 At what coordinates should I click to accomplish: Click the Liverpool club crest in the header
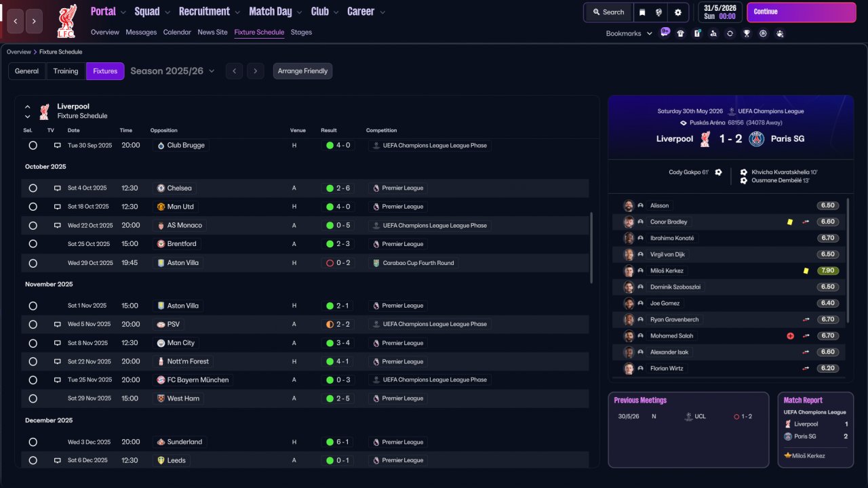[66, 20]
